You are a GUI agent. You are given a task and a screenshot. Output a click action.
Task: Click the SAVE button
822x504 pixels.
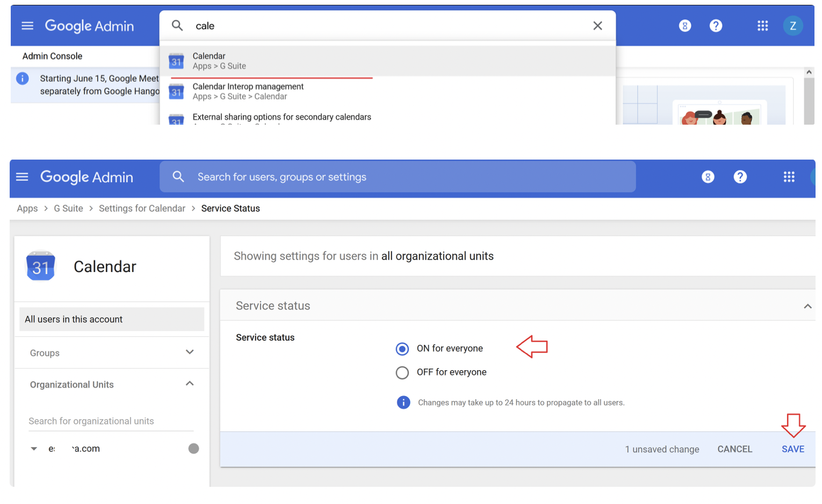point(792,449)
